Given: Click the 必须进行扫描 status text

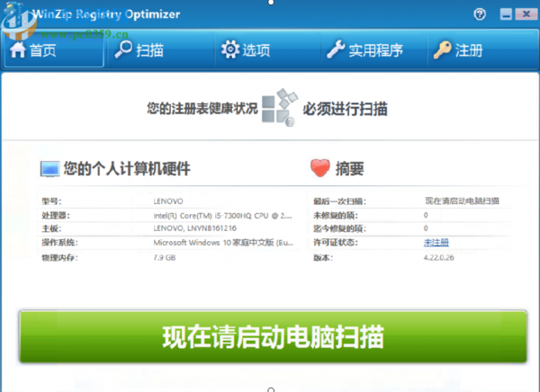Looking at the screenshot, I should coord(345,109).
